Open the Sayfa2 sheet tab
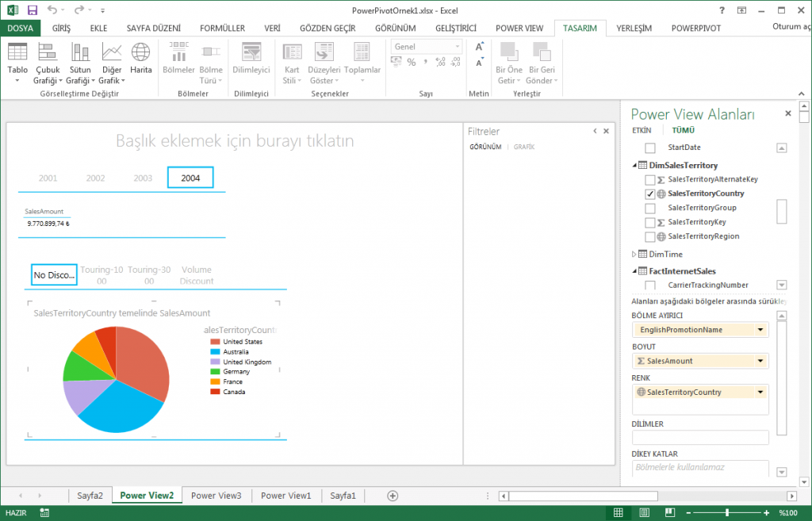The image size is (812, 521). [90, 496]
